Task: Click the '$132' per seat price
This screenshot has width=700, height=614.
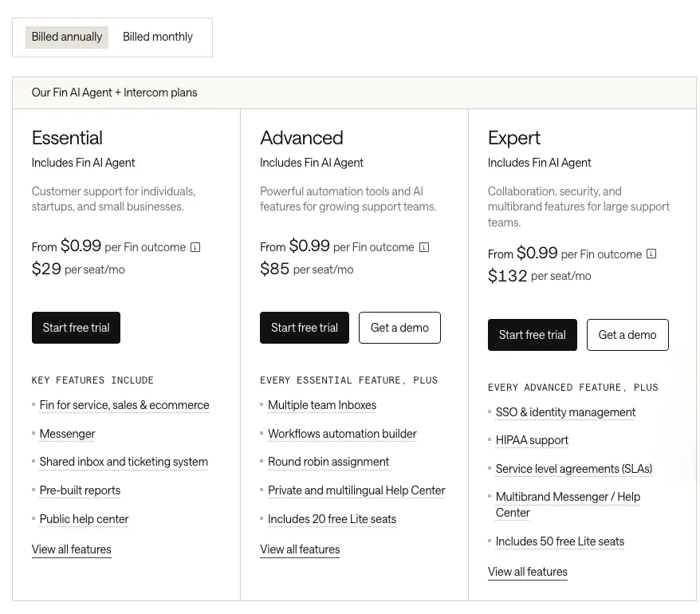Action: (x=507, y=276)
